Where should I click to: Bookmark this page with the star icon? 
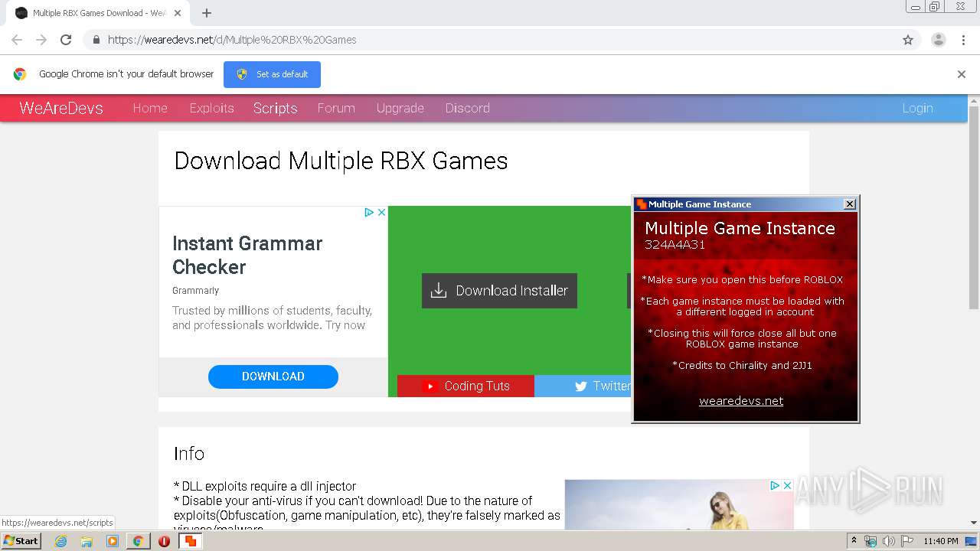908,40
